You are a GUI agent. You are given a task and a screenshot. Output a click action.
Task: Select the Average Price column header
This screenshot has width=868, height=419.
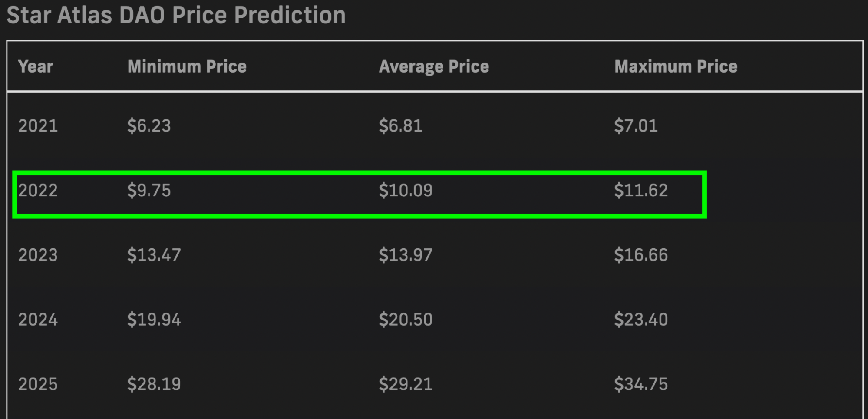434,66
